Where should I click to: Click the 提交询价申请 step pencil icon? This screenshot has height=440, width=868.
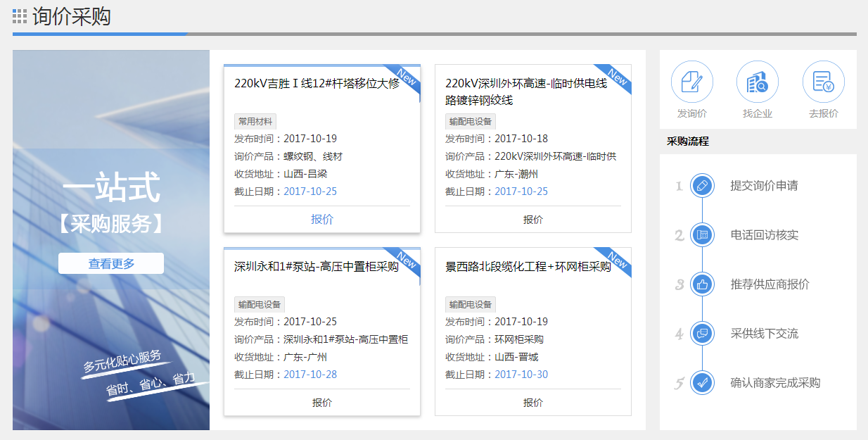point(702,186)
